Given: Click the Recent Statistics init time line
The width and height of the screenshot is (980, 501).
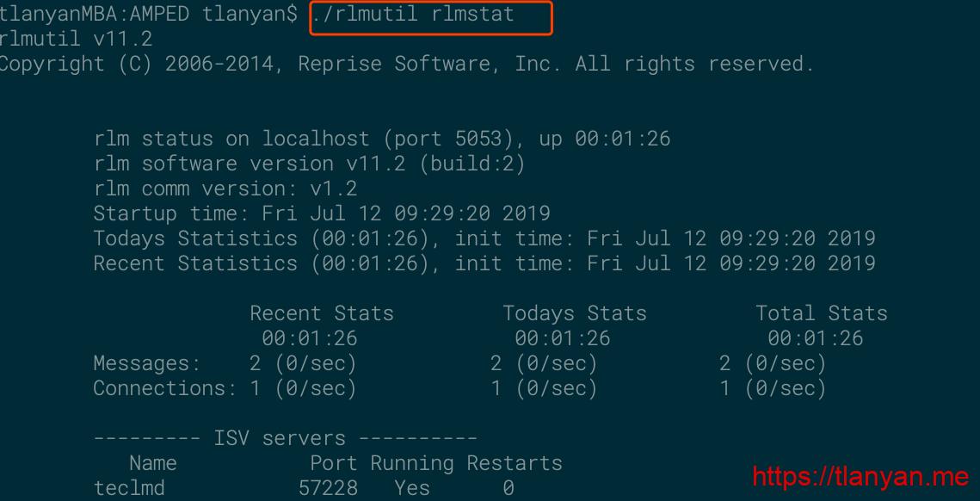Looking at the screenshot, I should pos(484,263).
